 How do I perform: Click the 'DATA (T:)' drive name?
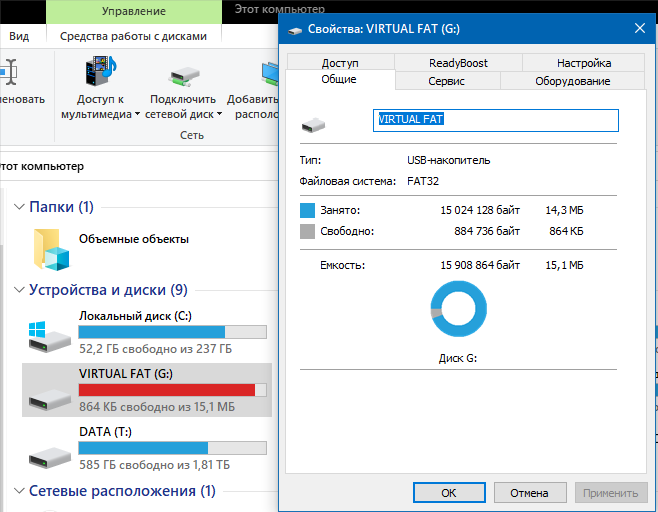pyautogui.click(x=105, y=431)
